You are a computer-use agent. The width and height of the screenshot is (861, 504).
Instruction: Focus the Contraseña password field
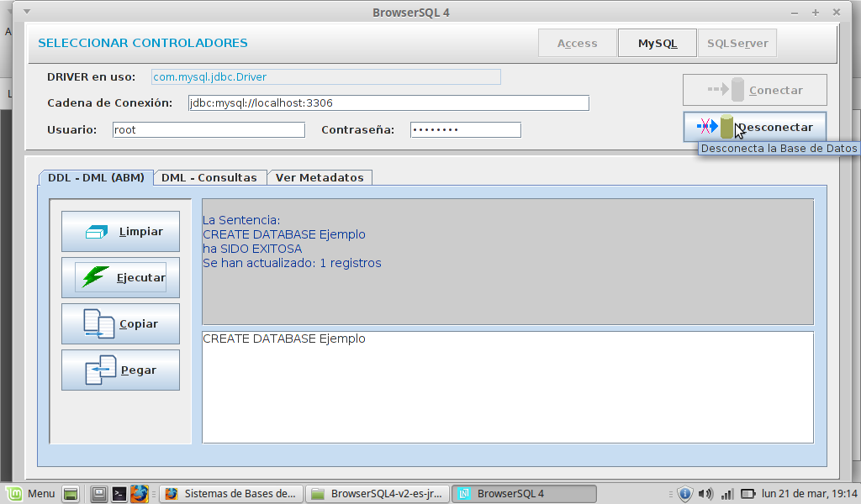465,130
